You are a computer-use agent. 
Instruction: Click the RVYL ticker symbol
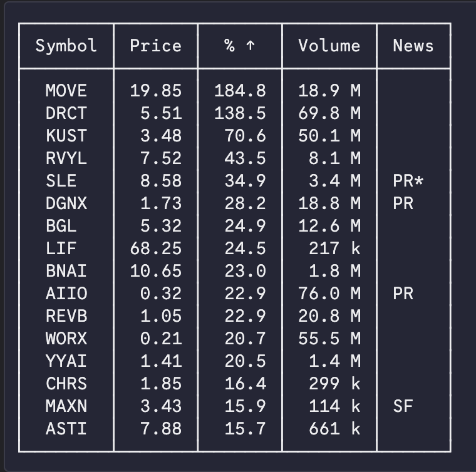coord(66,158)
